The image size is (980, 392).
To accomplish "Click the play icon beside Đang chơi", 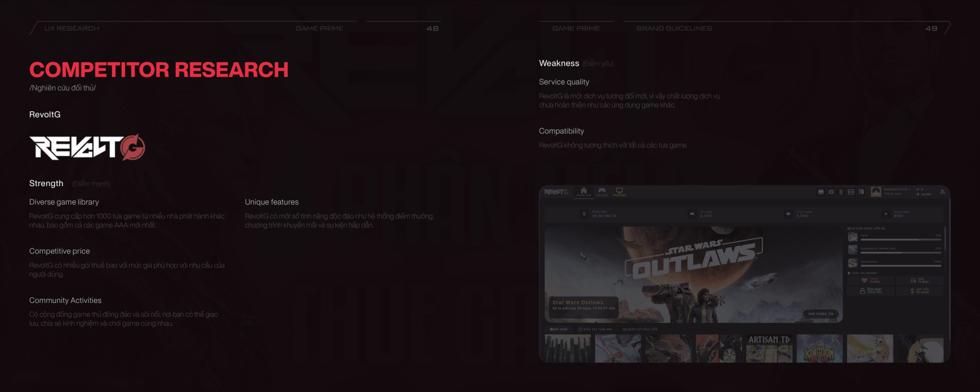I will [x=886, y=214].
